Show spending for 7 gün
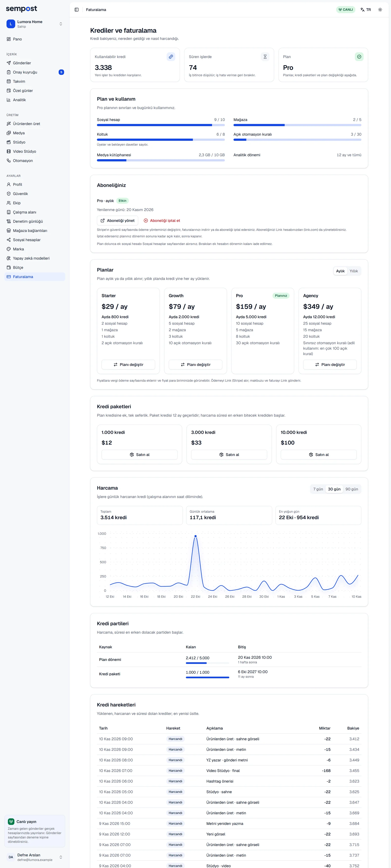The height and width of the screenshot is (868, 391). point(318,489)
